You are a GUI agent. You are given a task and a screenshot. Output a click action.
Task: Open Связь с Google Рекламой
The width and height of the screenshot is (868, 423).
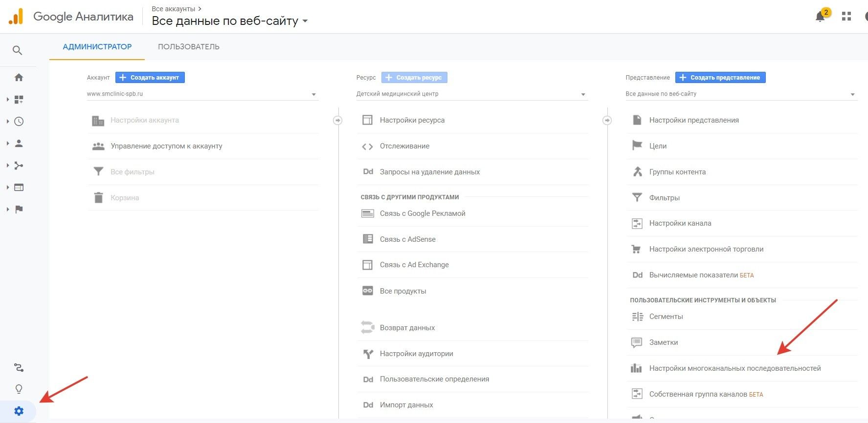click(x=423, y=213)
